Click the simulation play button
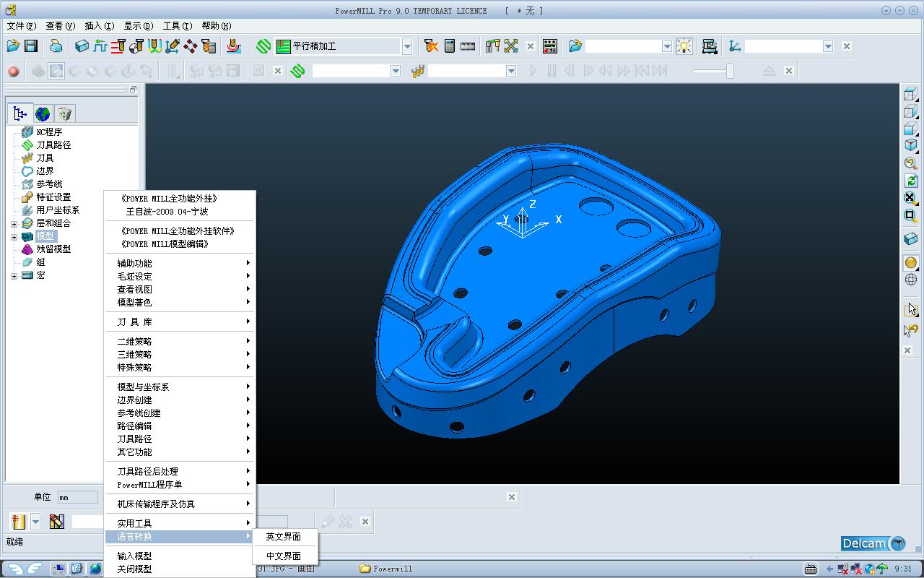This screenshot has width=924, height=578. [533, 71]
